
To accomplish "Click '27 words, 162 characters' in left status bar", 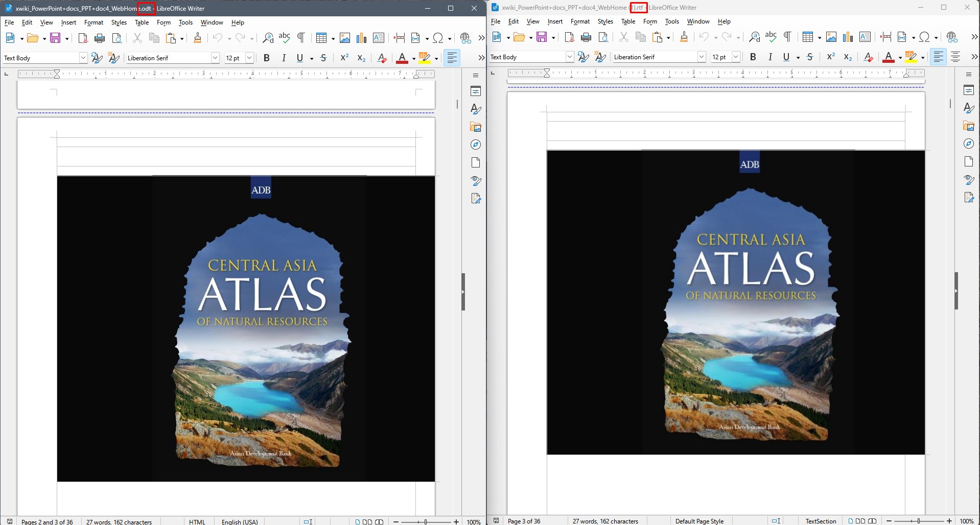I will (x=119, y=521).
